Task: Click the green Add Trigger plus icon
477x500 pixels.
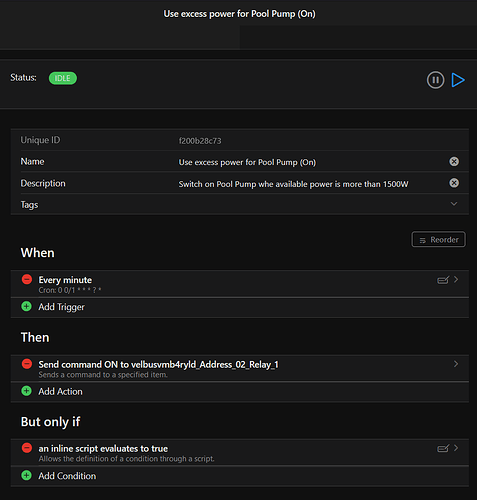Action: point(27,306)
